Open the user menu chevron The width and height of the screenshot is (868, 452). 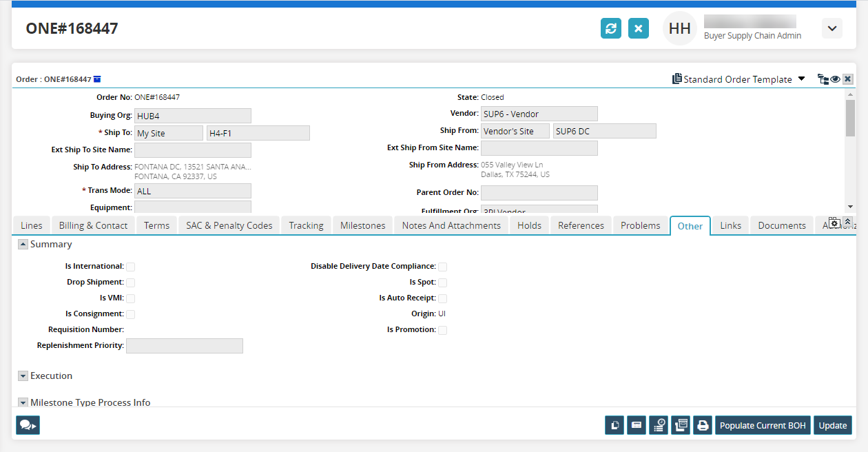coord(832,28)
